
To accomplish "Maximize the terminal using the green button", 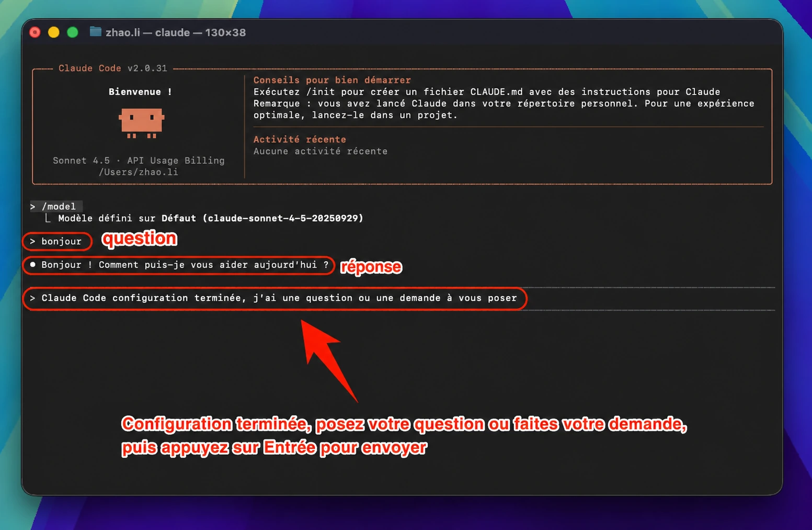I will pos(73,32).
